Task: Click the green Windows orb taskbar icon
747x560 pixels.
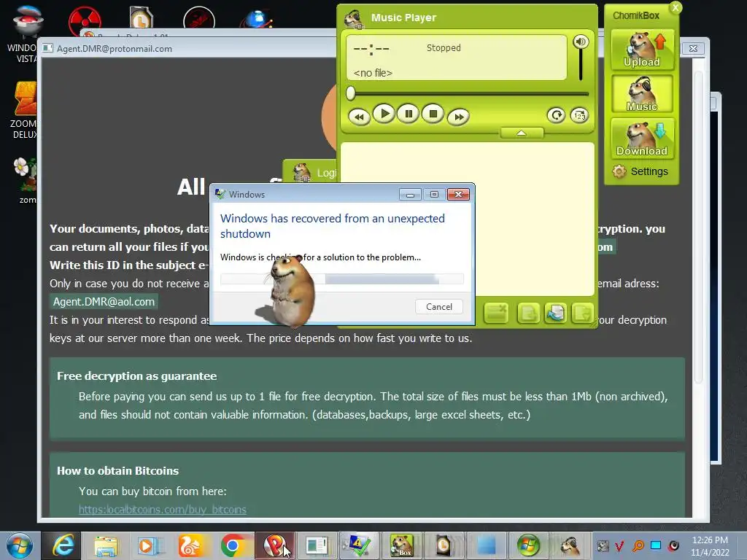Action: [528, 545]
